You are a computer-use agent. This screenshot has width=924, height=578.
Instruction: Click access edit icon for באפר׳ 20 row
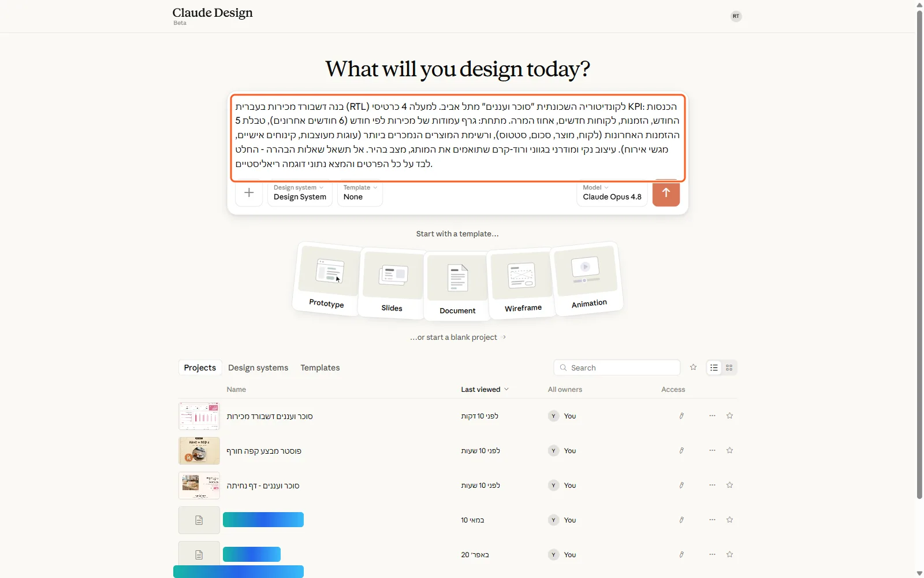(681, 555)
